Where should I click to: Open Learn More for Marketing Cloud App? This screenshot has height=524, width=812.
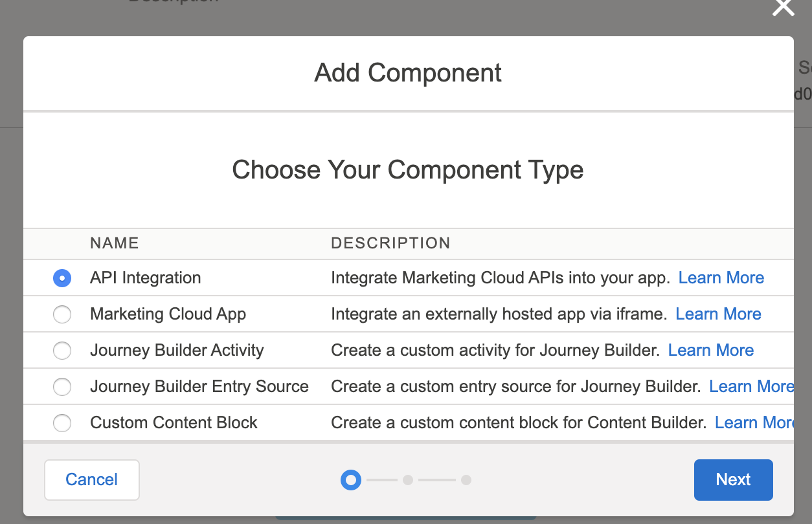coord(718,314)
